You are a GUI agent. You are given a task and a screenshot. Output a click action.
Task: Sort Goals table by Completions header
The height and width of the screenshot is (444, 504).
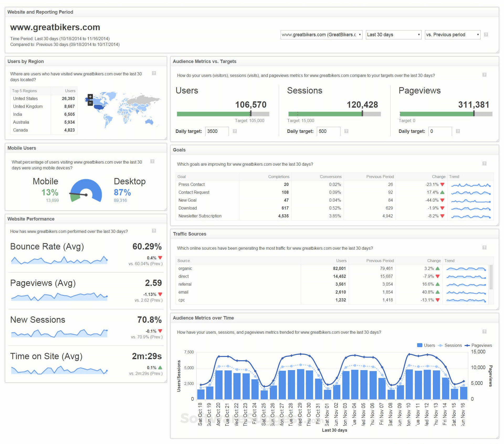pos(279,177)
